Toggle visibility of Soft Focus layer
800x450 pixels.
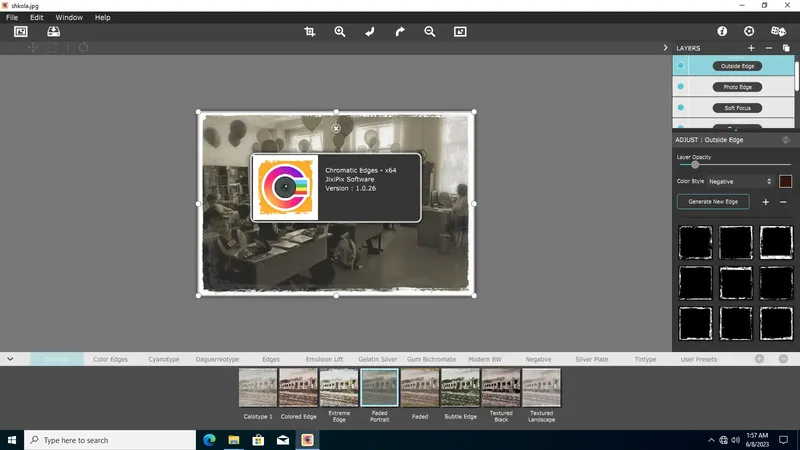[681, 108]
